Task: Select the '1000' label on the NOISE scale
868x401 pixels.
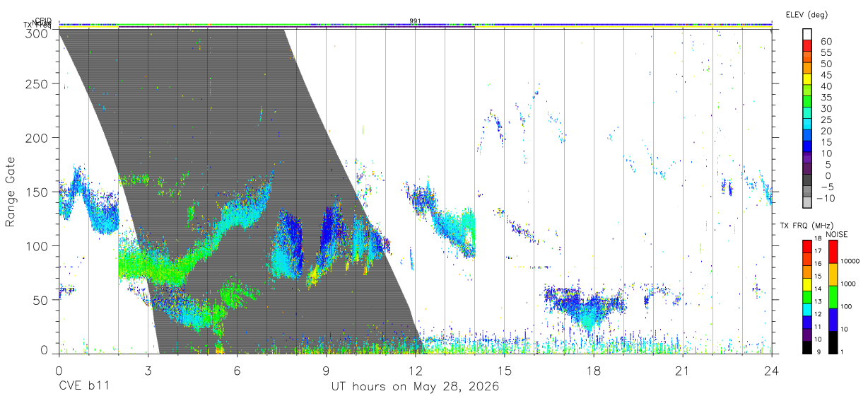Action: point(848,284)
